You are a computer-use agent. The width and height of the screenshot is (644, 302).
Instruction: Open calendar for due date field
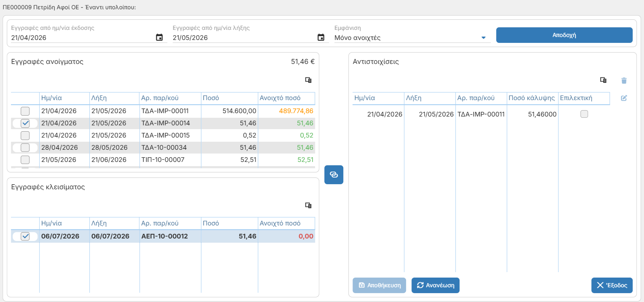[x=321, y=37]
